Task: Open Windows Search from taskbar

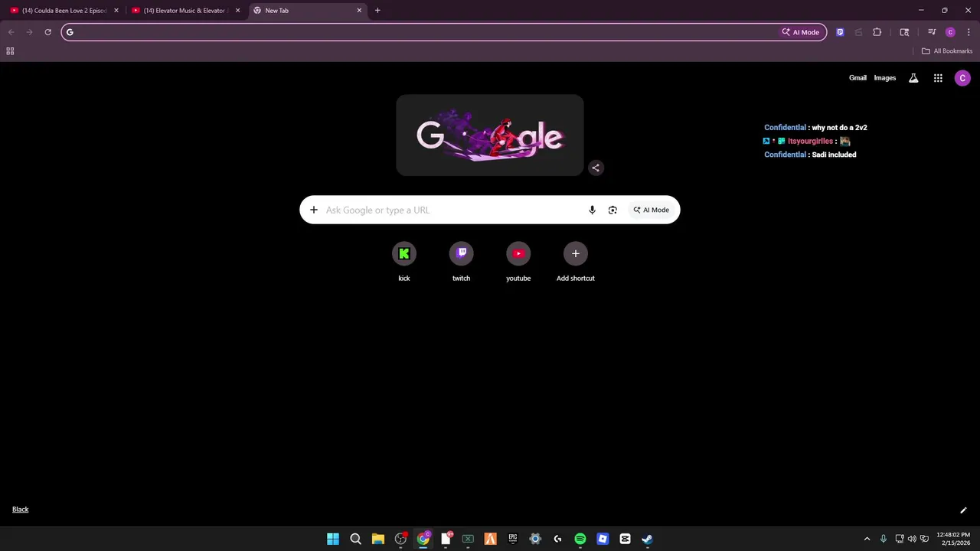Action: click(x=355, y=539)
